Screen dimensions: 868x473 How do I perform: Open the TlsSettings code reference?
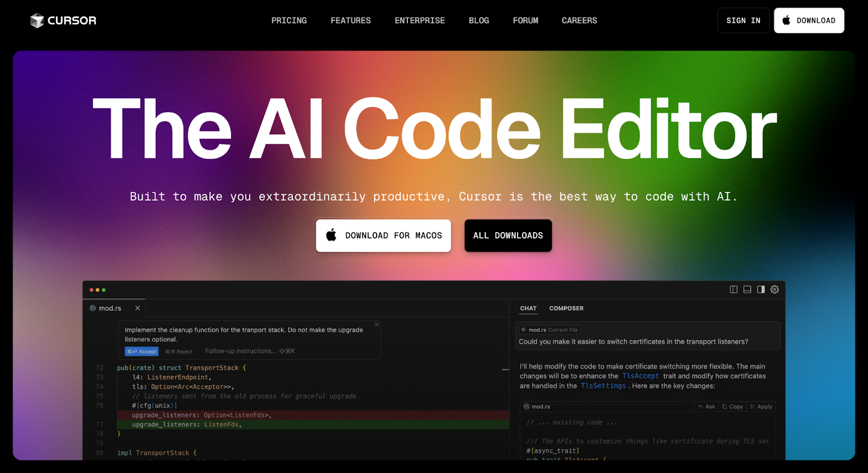tap(603, 386)
